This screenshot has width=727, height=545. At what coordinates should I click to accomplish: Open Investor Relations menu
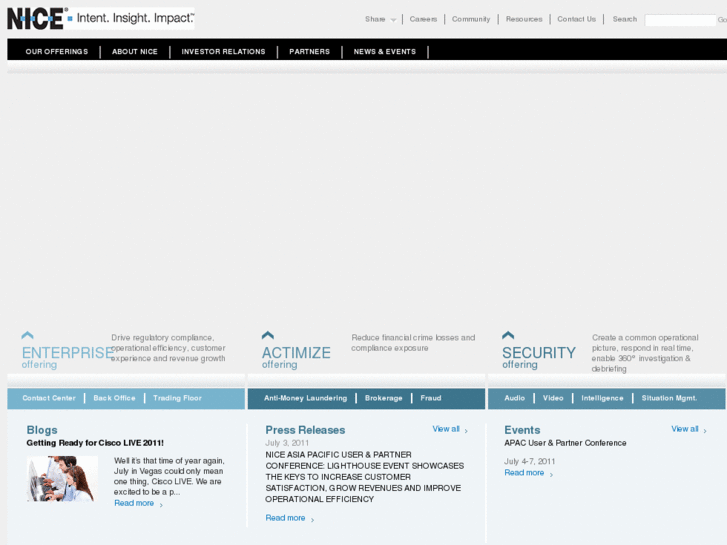click(223, 51)
